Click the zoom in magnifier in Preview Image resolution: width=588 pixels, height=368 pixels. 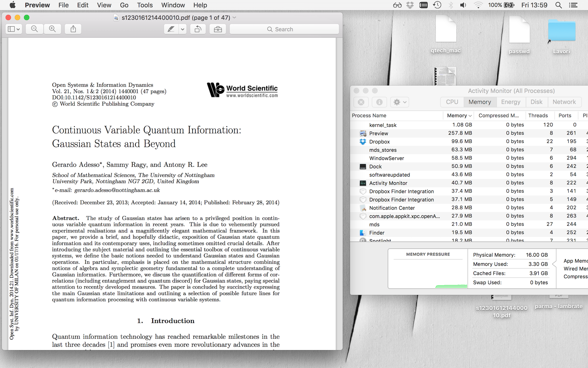click(x=52, y=29)
